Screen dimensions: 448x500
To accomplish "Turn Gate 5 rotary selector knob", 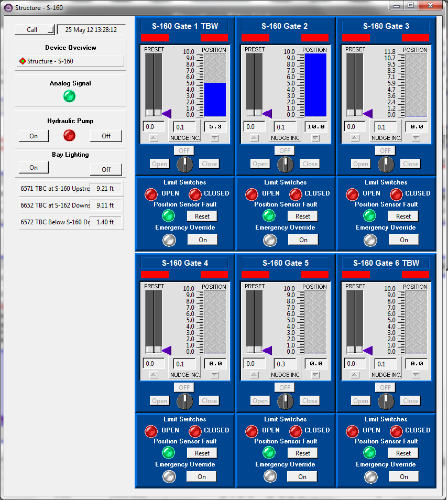I will [286, 401].
